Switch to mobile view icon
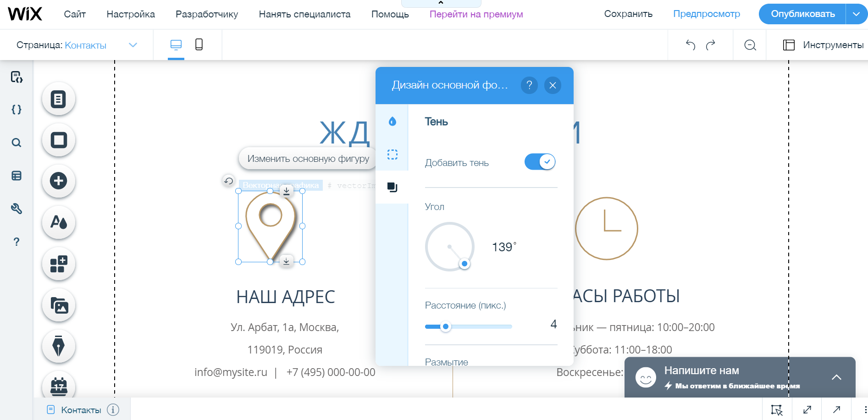Screen dimensions: 868x420 coord(199,44)
